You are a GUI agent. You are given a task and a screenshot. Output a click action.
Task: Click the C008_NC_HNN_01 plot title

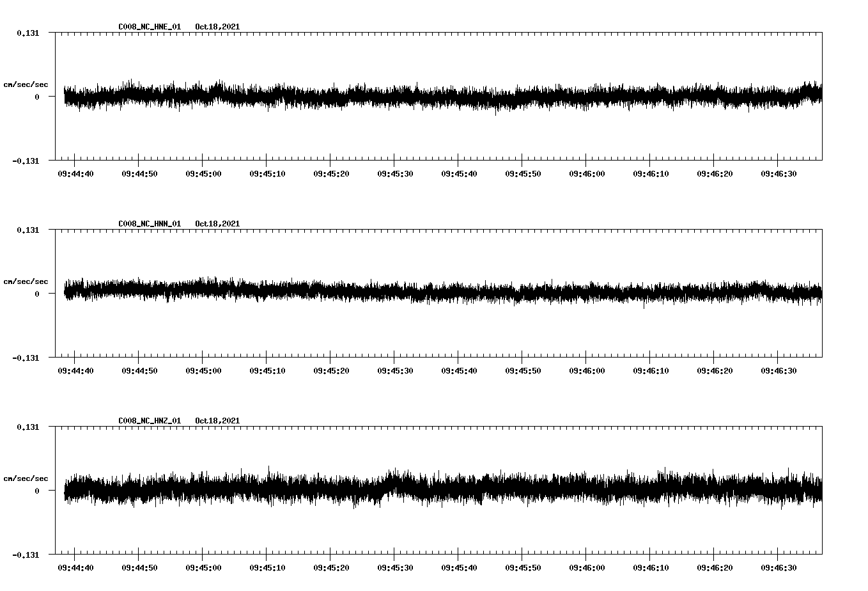coord(150,224)
